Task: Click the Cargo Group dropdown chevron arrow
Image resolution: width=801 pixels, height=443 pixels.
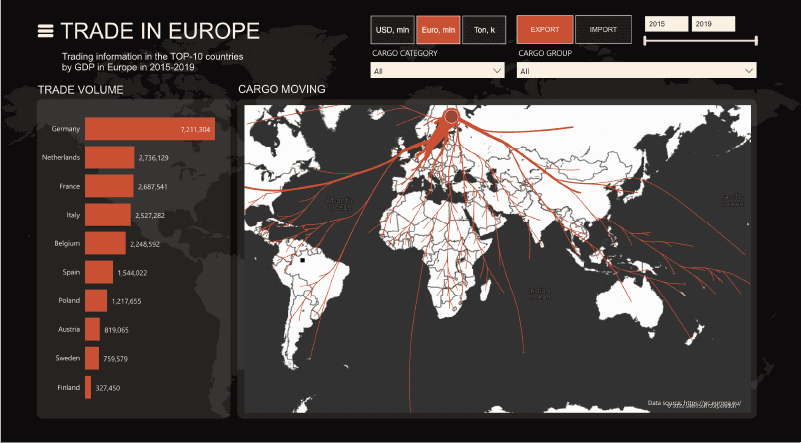Action: click(x=749, y=71)
